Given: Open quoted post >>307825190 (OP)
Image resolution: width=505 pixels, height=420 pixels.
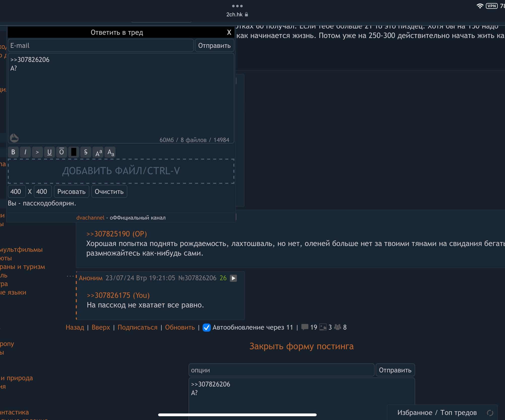Looking at the screenshot, I should [117, 234].
